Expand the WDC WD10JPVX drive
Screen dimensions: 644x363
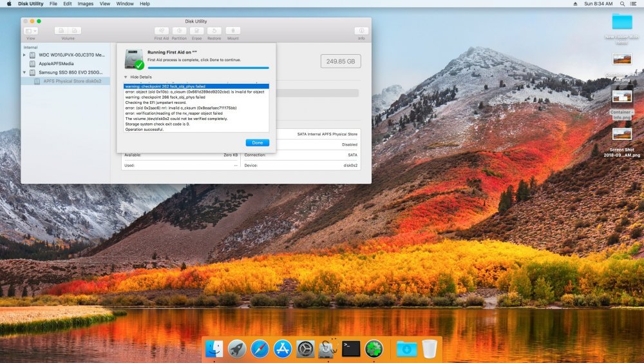point(24,55)
